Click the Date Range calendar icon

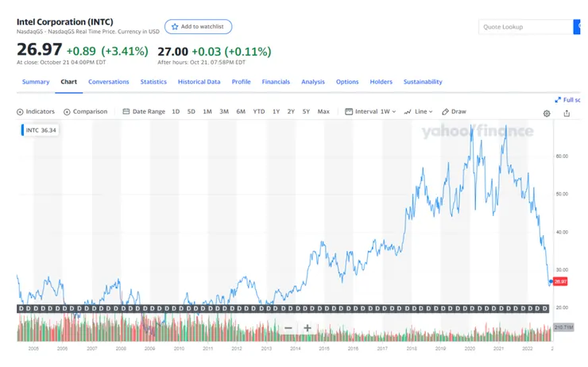pyautogui.click(x=126, y=112)
